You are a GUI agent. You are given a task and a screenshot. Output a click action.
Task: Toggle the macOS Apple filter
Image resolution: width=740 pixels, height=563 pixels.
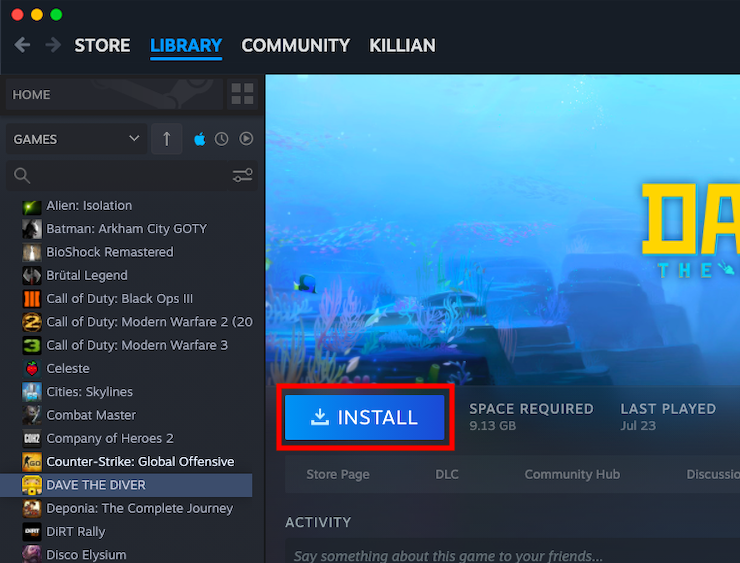[200, 139]
